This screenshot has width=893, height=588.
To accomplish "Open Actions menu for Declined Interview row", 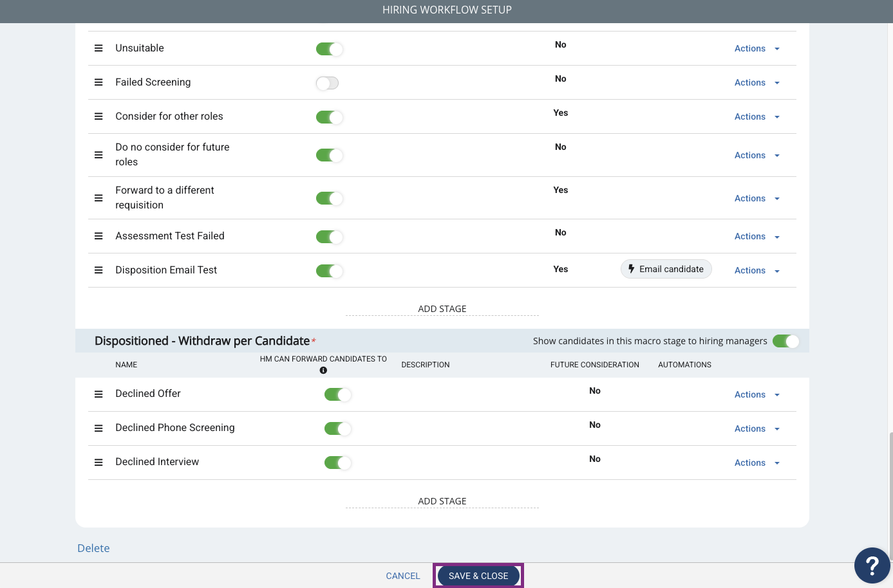I will [757, 463].
